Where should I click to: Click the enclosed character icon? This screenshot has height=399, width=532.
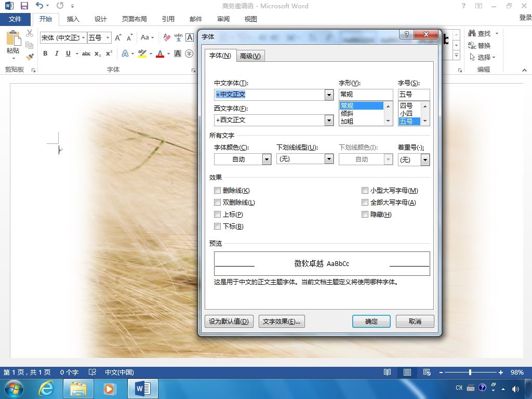point(189,54)
